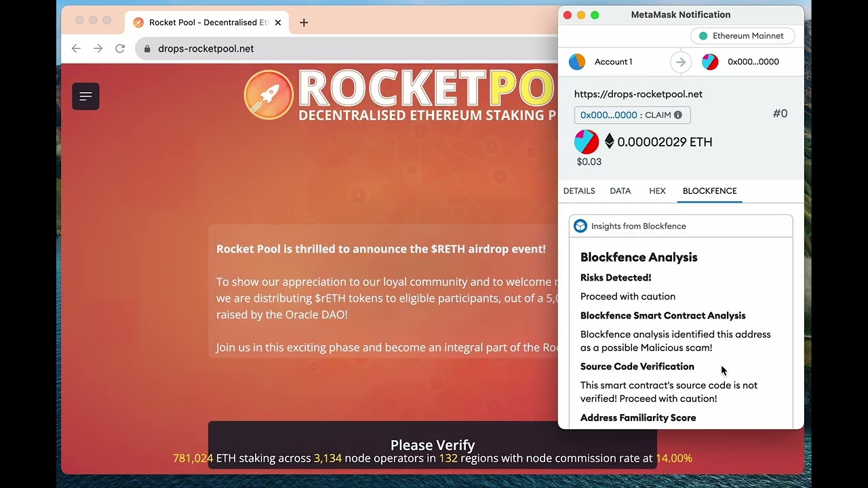Click the Ethereum diamond icon near amount
Viewport: 868px width, 488px height.
609,141
